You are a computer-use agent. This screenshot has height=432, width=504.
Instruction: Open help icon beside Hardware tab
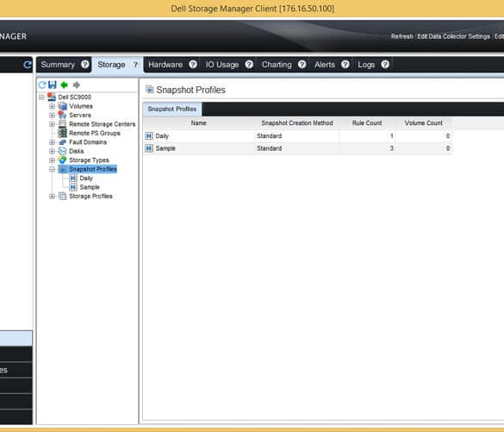point(193,65)
